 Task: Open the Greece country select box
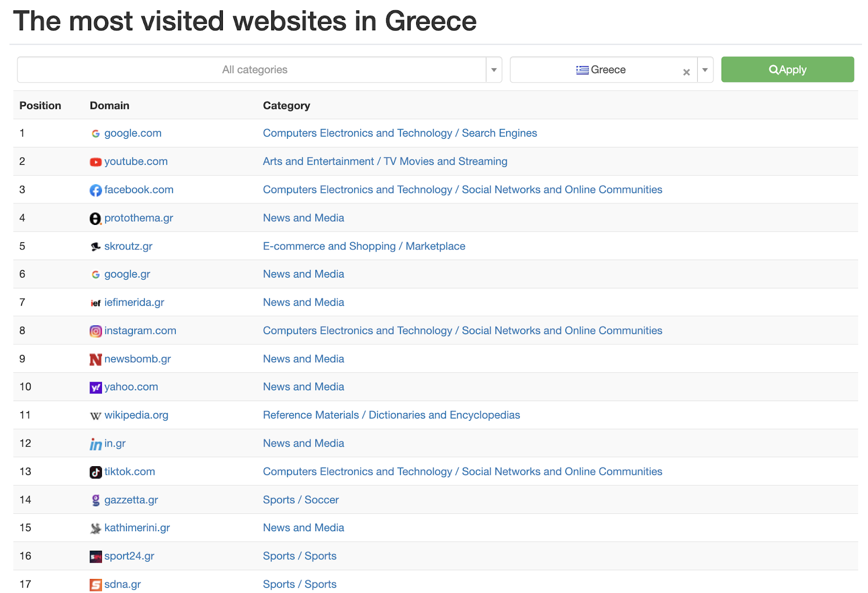click(611, 70)
